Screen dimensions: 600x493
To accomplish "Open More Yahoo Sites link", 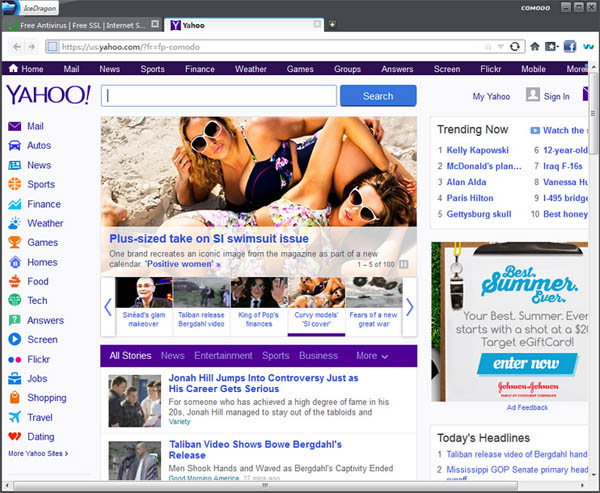I will click(x=38, y=454).
